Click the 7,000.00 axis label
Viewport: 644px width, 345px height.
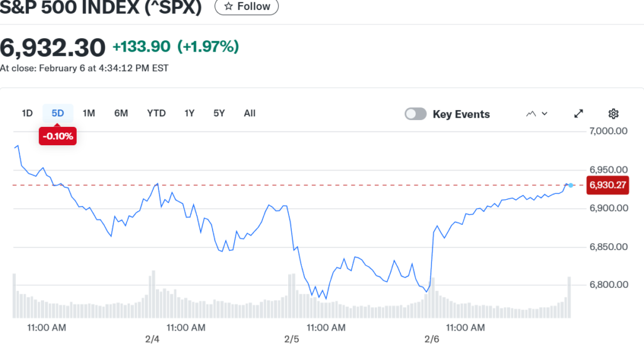(609, 131)
